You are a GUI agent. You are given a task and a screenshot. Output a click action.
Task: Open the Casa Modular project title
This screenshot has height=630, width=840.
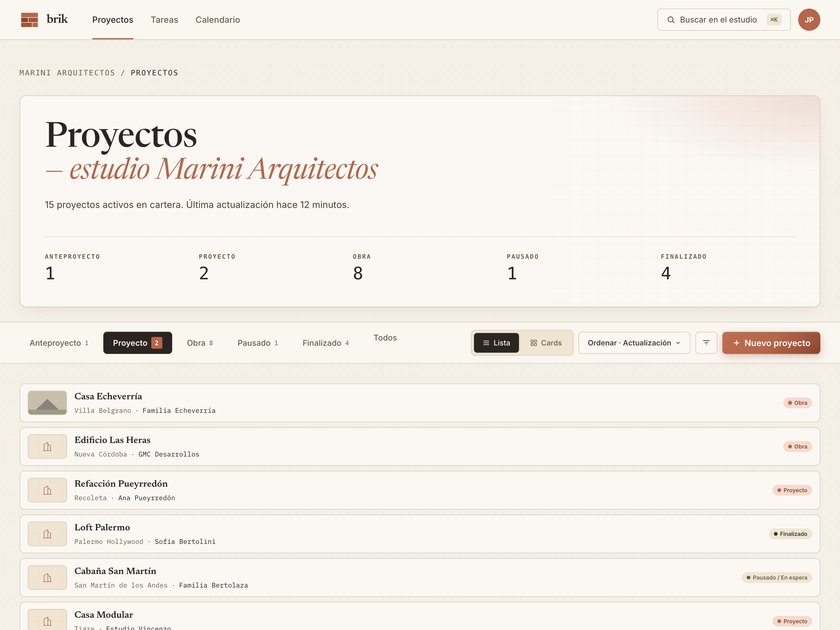(x=104, y=615)
